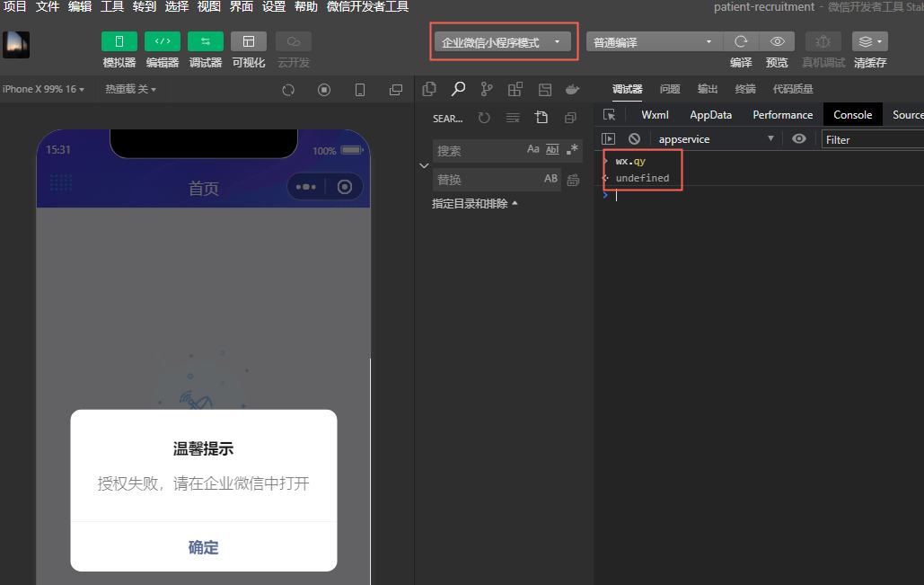Switch to the 终端 tab
The width and height of the screenshot is (924, 585).
click(x=745, y=89)
